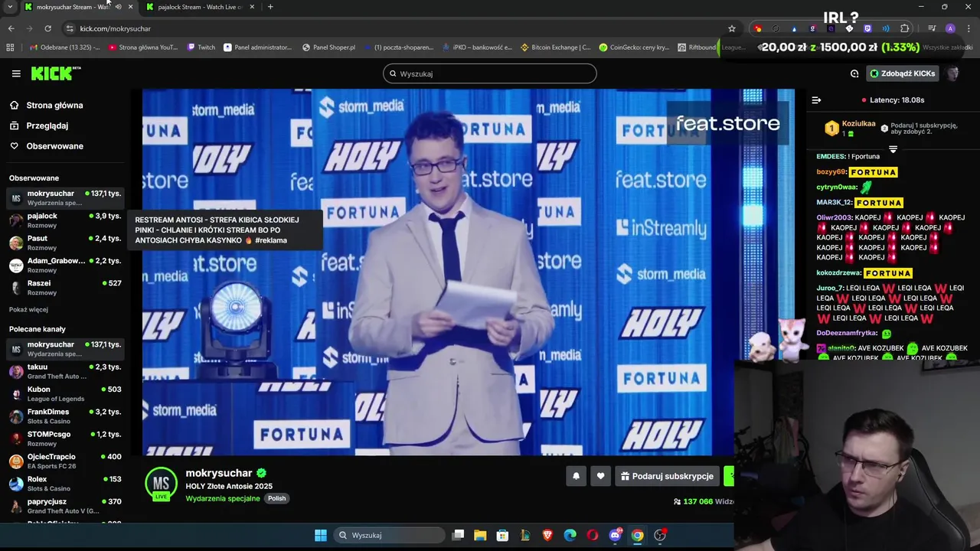Open File Explorer from taskbar

coord(480,535)
